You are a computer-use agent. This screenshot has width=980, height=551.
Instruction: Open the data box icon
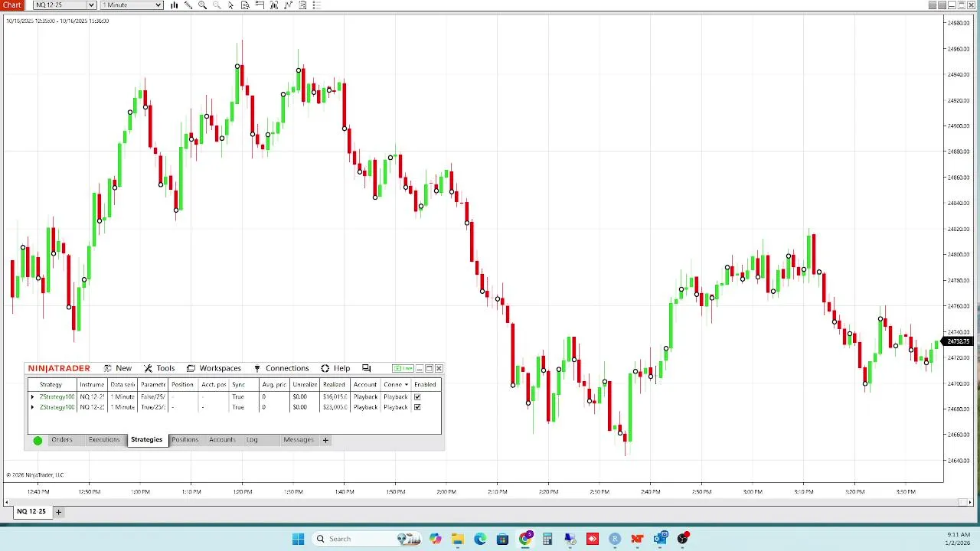tap(245, 5)
